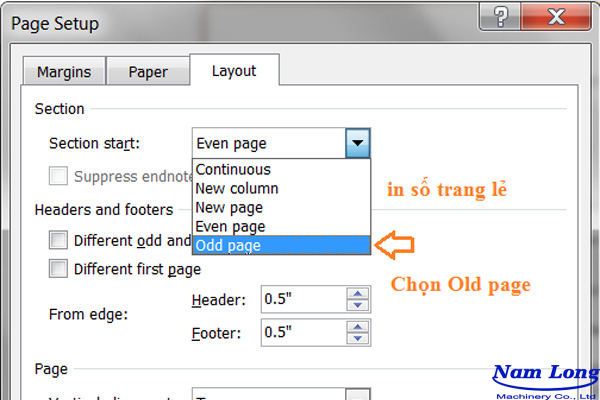The height and width of the screenshot is (400, 600).
Task: Open the Paper tab
Action: click(x=148, y=72)
